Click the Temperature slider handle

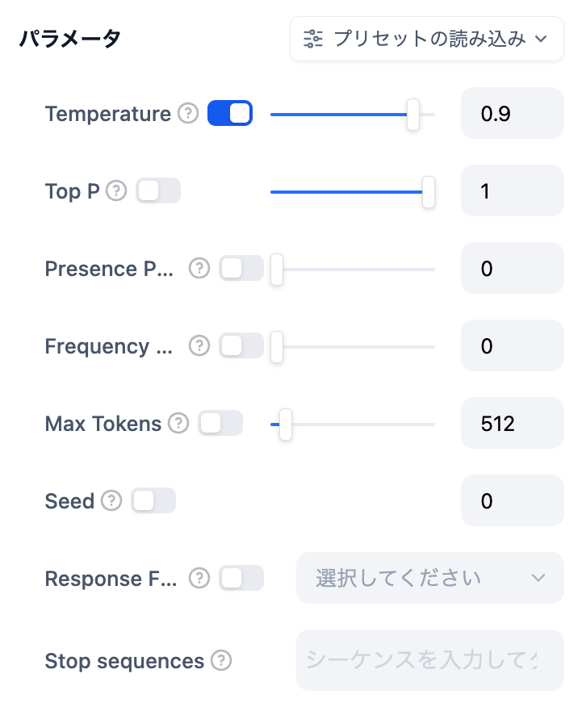413,114
